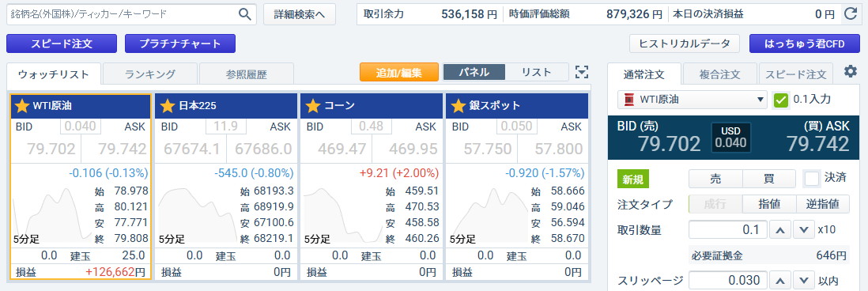This screenshot has height=291, width=868.
Task: Click BID (売) 79.702 in order panel
Action: tap(670, 143)
